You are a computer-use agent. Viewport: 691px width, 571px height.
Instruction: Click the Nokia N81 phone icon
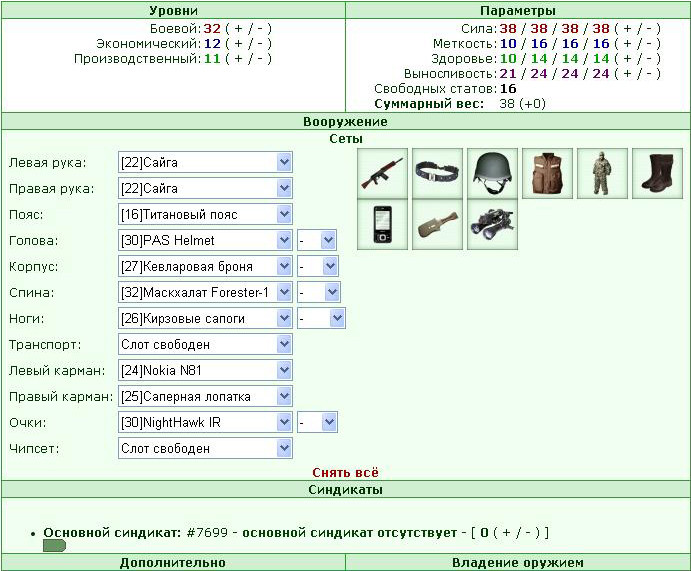tap(382, 225)
